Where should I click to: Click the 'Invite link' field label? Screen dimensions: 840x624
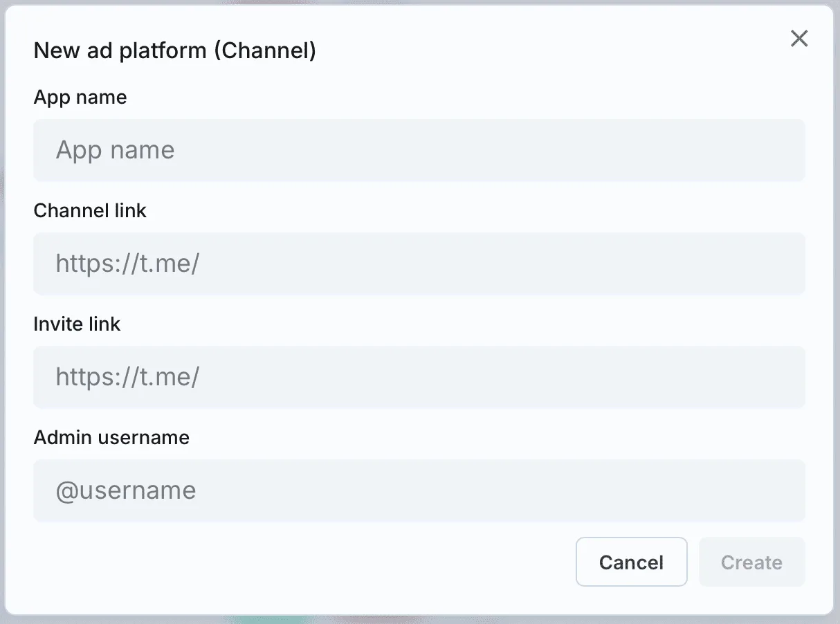[x=77, y=324]
